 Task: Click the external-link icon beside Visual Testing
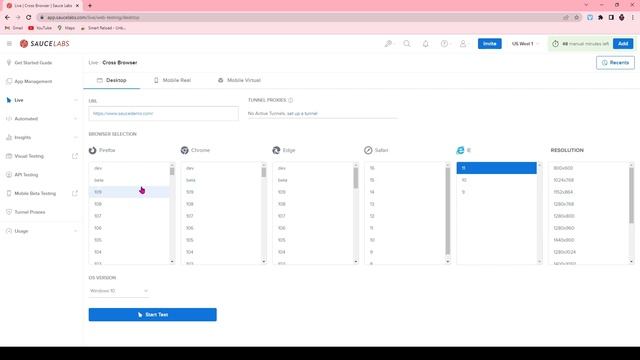(75, 156)
